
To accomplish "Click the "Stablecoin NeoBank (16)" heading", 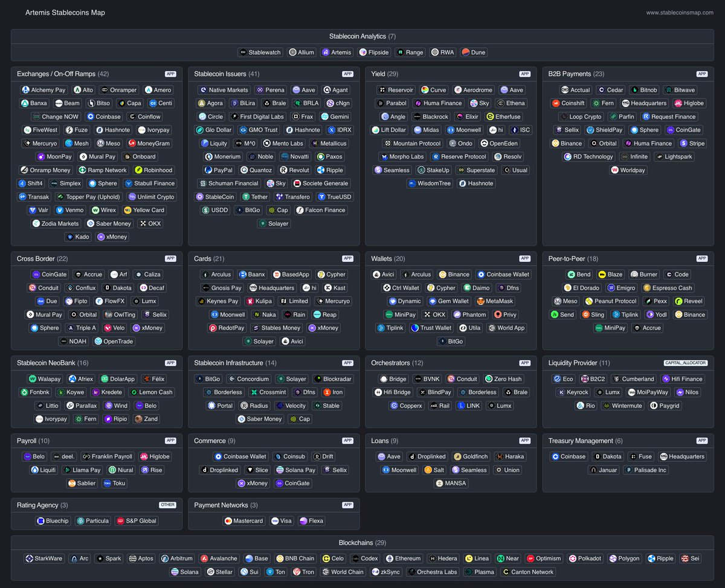I will [53, 363].
